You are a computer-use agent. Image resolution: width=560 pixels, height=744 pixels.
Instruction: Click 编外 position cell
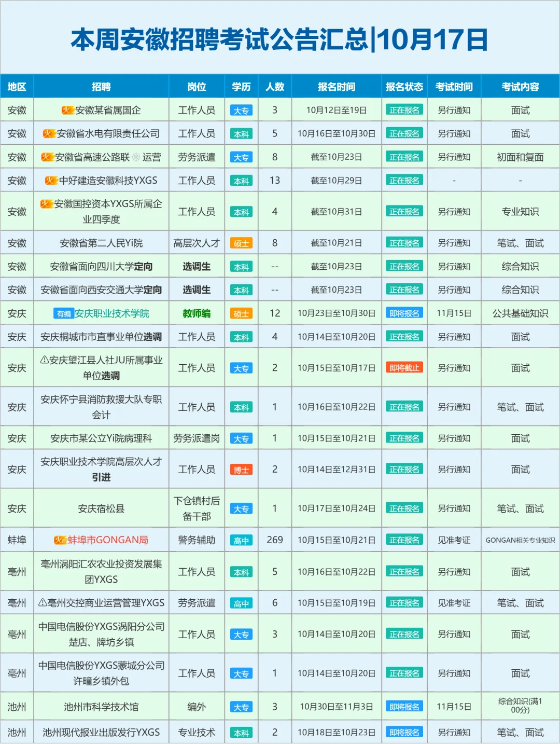(197, 707)
